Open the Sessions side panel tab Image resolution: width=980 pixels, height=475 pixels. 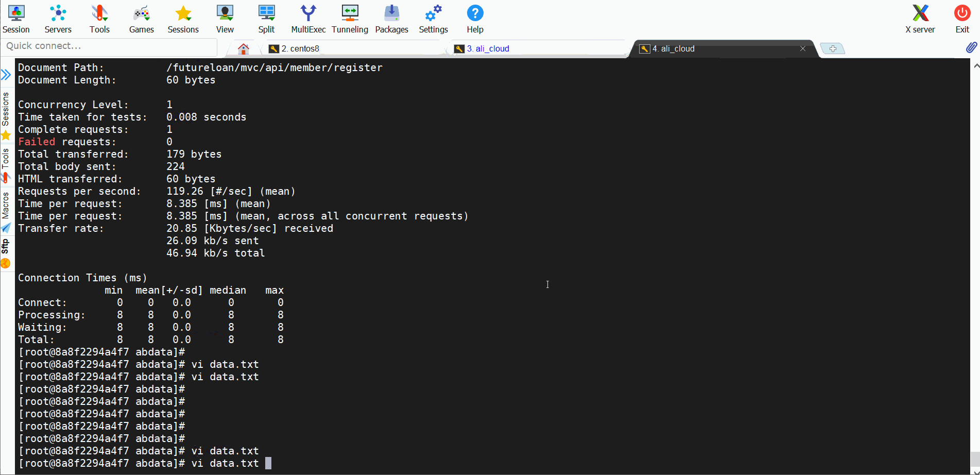pyautogui.click(x=6, y=115)
